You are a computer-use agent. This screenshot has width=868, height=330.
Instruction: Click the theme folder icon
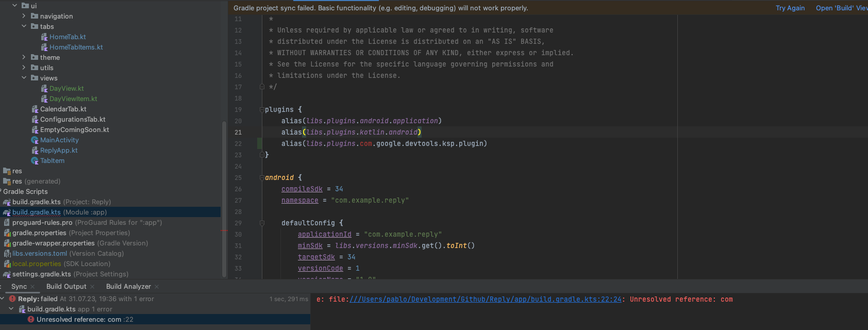(x=35, y=58)
